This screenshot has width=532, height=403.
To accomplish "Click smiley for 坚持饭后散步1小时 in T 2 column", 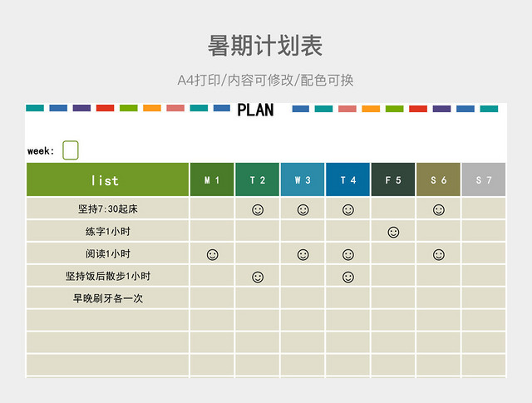I will (x=258, y=277).
